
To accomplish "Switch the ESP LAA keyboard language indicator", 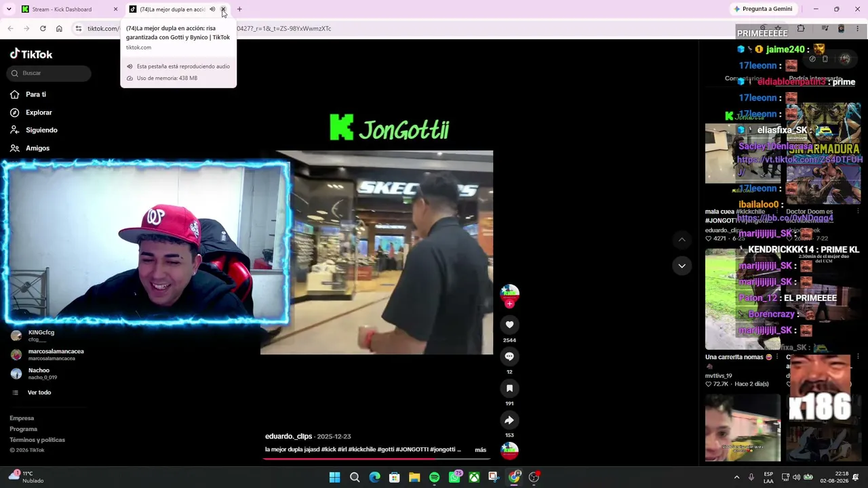I will pyautogui.click(x=768, y=478).
